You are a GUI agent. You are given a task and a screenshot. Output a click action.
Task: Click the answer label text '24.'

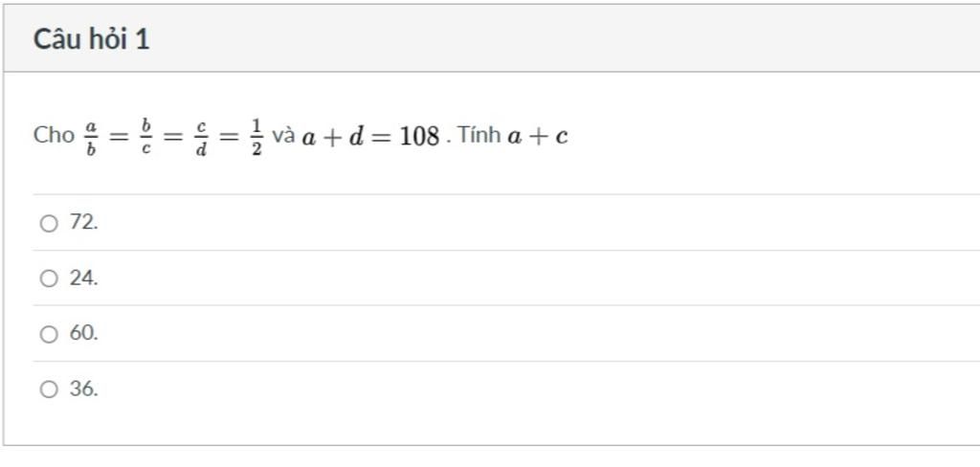[x=84, y=278]
